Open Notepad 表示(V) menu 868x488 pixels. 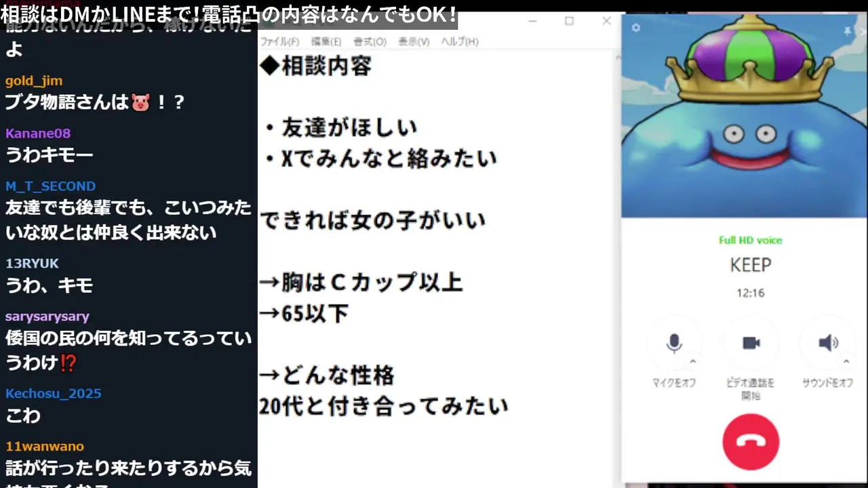click(414, 41)
